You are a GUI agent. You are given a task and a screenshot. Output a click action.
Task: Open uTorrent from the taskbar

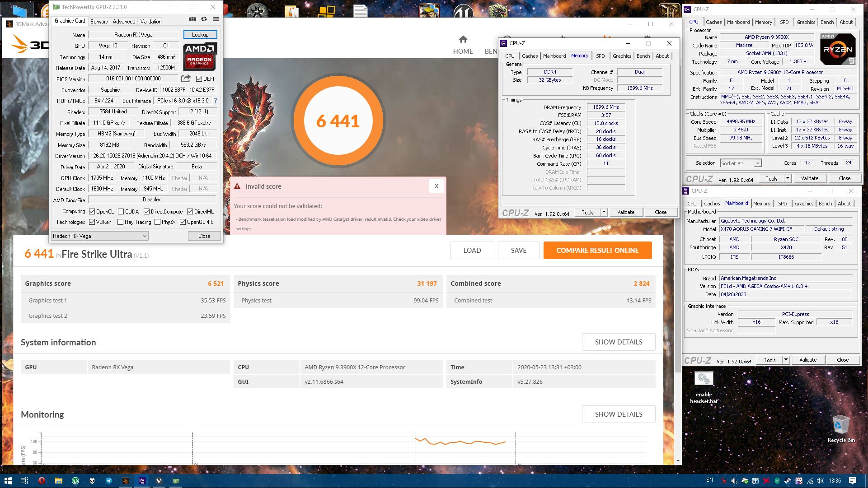(x=75, y=481)
